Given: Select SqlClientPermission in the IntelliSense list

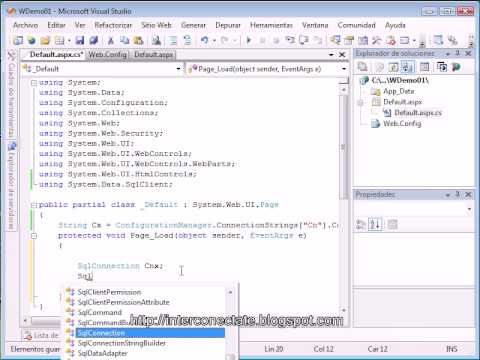Looking at the screenshot, I should click(x=109, y=292).
